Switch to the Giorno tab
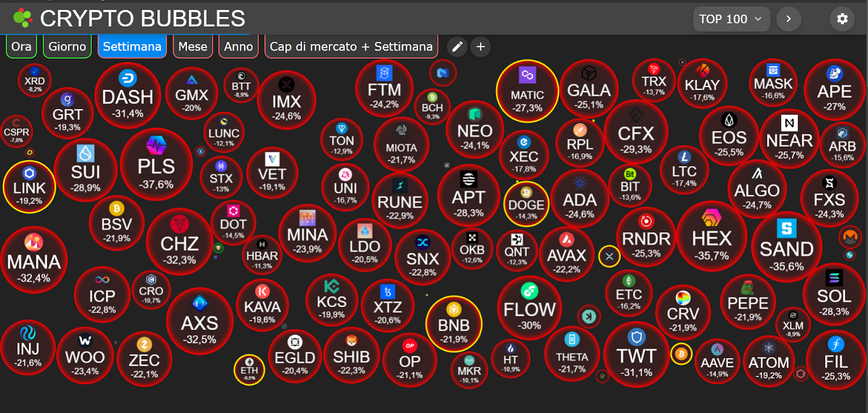This screenshot has height=413, width=868. (x=67, y=47)
